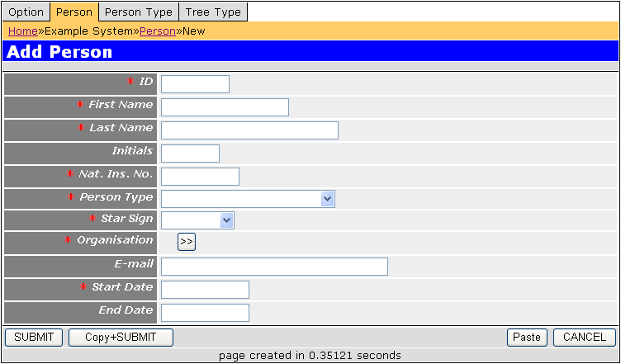Focus the E-mail input field
This screenshot has height=364, width=621.
click(x=274, y=267)
